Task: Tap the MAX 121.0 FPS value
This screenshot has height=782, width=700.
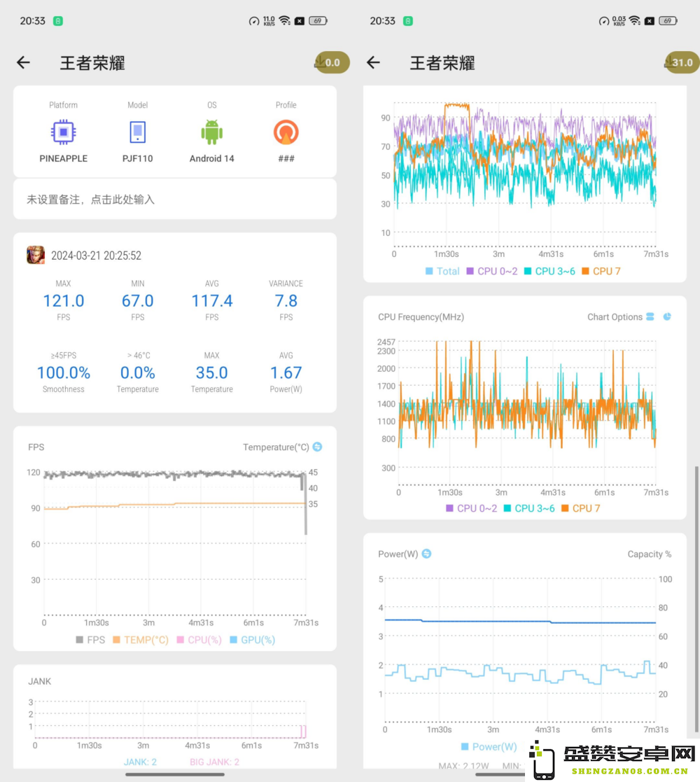Action: click(x=63, y=301)
